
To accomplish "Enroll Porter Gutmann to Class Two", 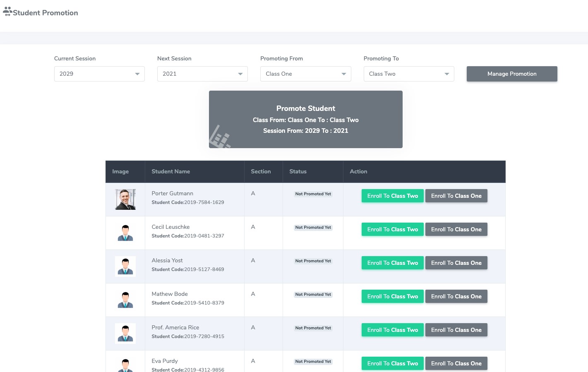I will 392,196.
